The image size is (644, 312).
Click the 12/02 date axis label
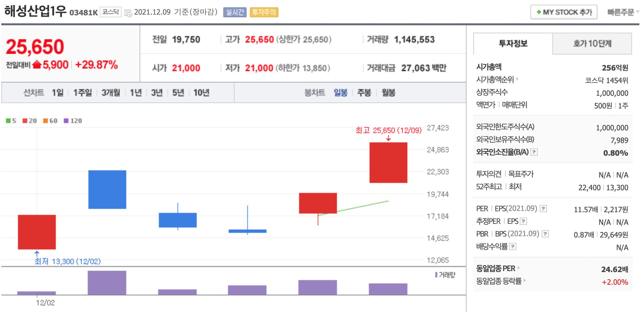(x=45, y=303)
